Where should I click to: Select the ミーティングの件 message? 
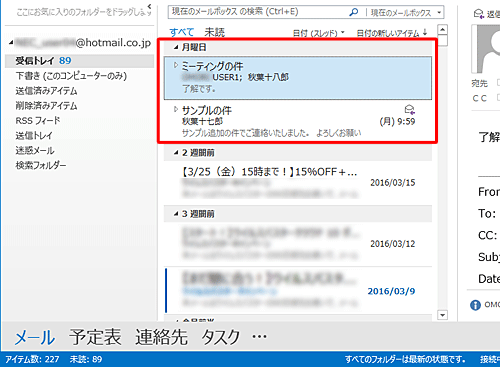(298, 78)
